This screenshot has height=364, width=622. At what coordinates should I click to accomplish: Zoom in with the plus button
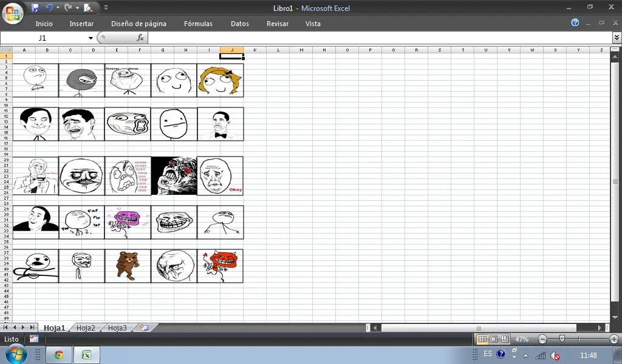pos(614,340)
